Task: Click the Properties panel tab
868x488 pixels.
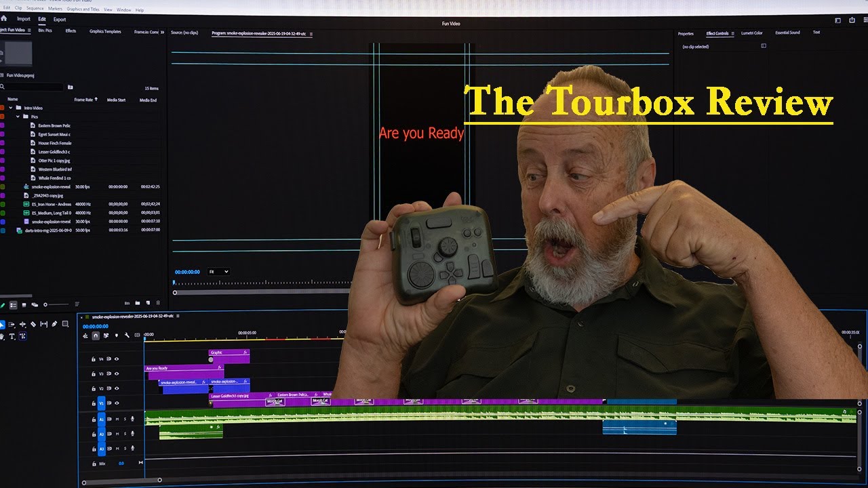Action: 686,33
